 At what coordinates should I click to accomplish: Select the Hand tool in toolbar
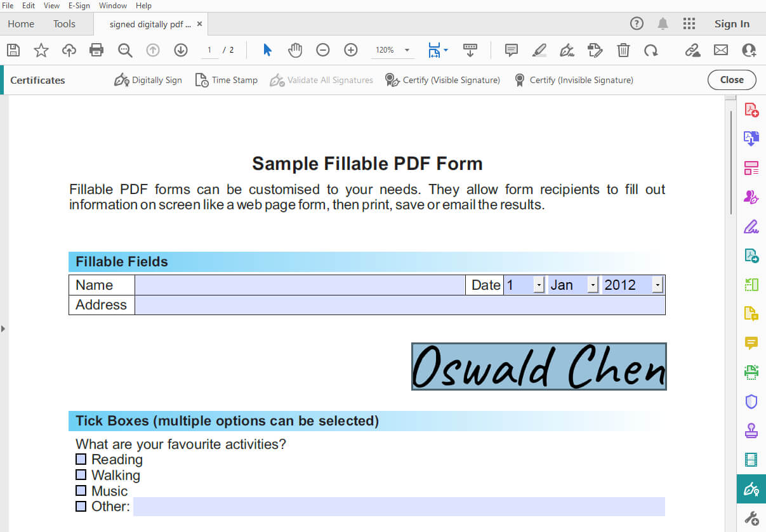[x=295, y=49]
